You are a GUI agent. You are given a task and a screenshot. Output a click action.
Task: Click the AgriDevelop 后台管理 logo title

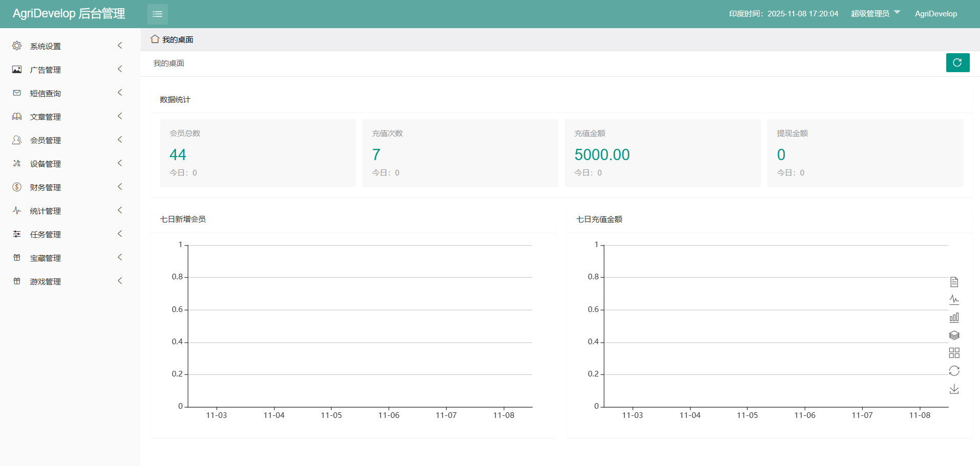click(x=69, y=14)
